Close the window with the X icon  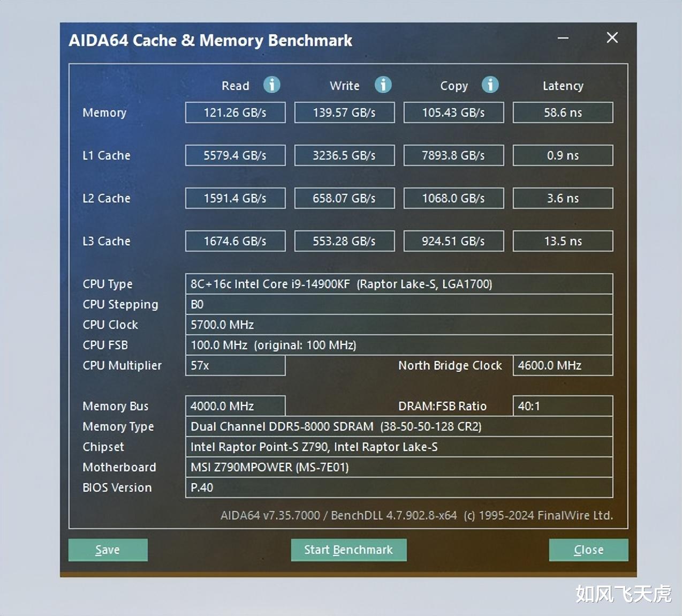pos(612,37)
